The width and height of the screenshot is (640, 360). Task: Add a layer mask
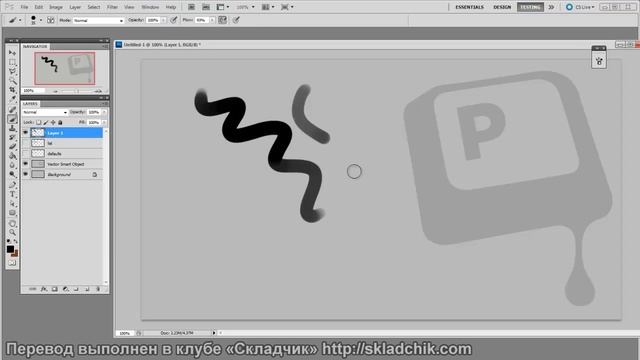point(54,289)
